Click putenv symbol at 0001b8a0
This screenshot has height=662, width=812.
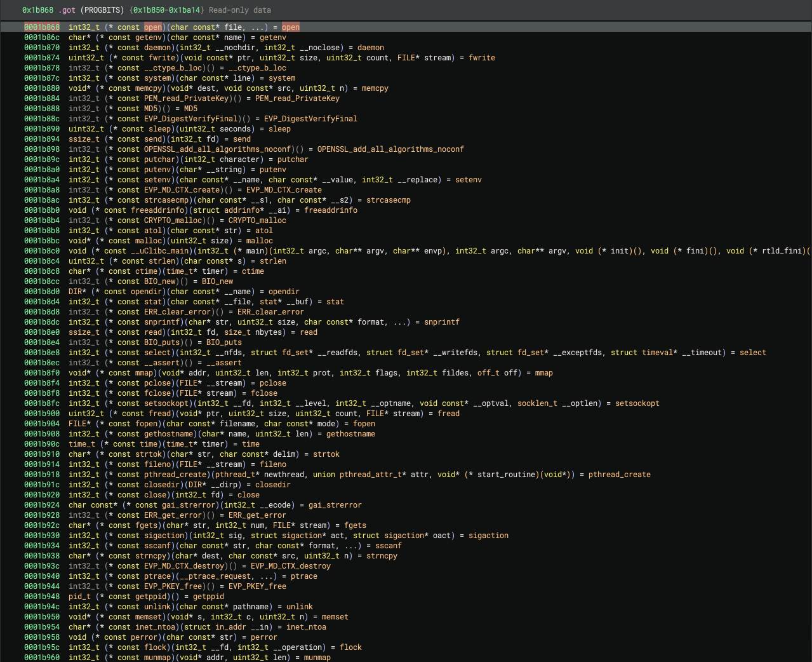(x=273, y=170)
